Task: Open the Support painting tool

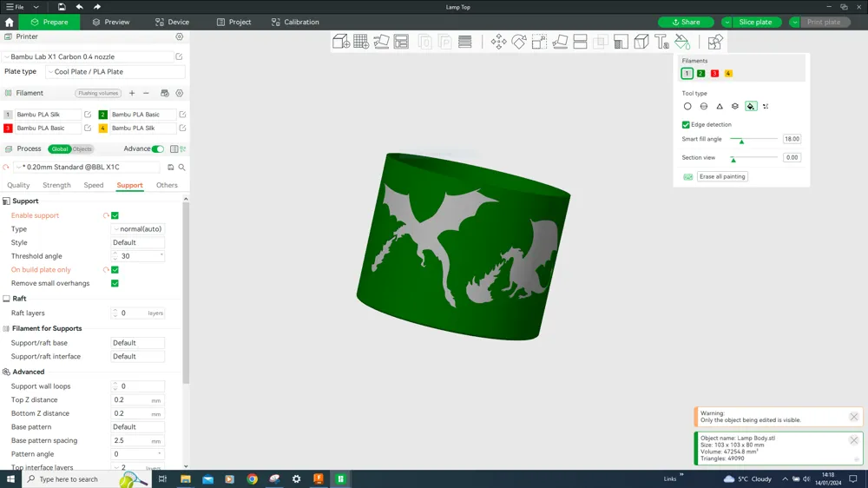Action: pyautogui.click(x=621, y=42)
